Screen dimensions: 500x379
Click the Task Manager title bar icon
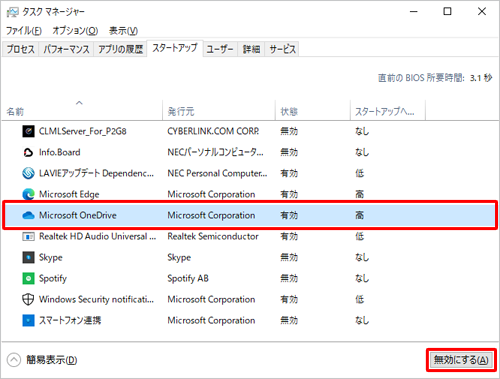[x=13, y=12]
